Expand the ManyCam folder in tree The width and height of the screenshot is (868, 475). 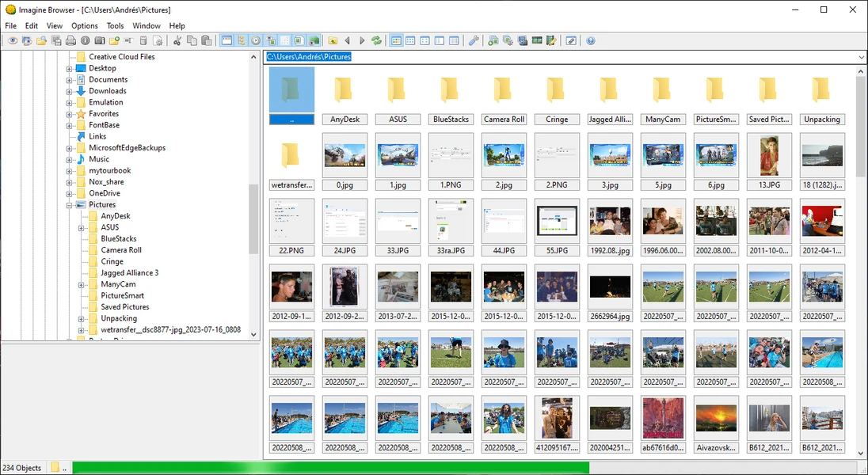coord(82,284)
